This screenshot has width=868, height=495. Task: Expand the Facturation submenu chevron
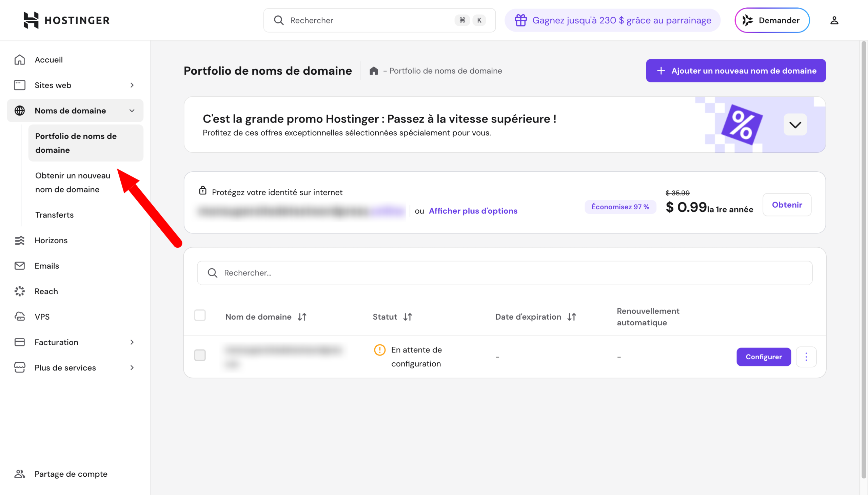coord(132,342)
